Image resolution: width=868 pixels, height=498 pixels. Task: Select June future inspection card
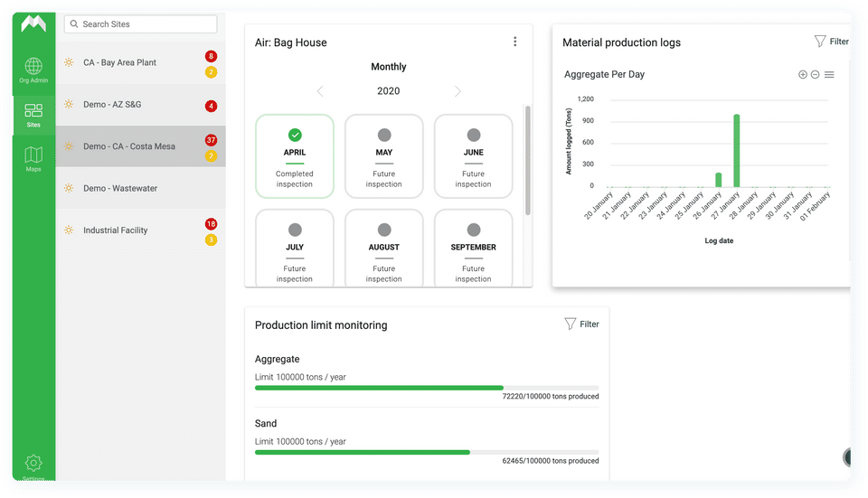pyautogui.click(x=473, y=156)
